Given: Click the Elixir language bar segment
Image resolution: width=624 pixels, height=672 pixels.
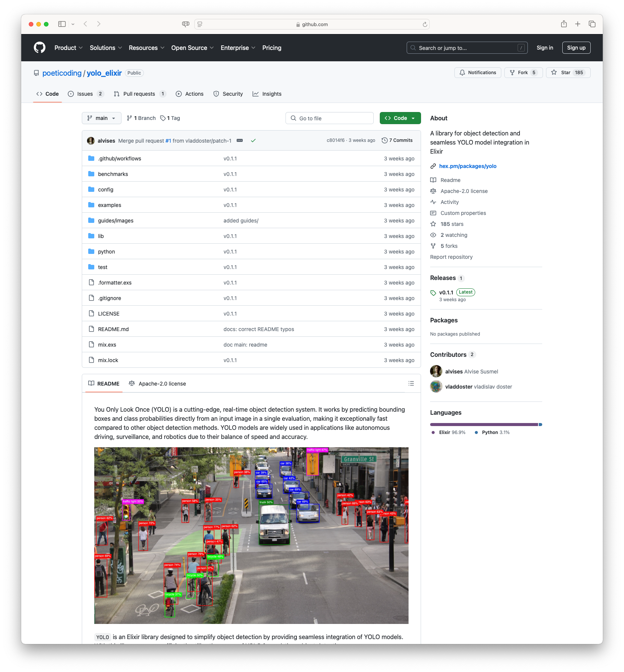Looking at the screenshot, I should [x=484, y=425].
